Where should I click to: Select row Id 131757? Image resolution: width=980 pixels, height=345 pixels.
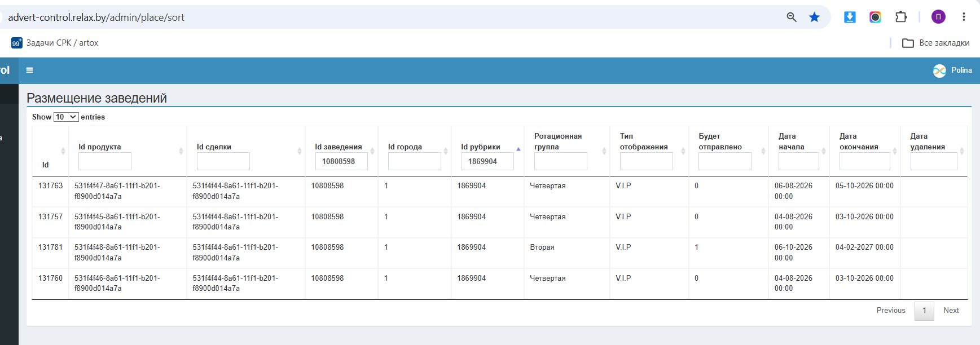[x=51, y=216]
